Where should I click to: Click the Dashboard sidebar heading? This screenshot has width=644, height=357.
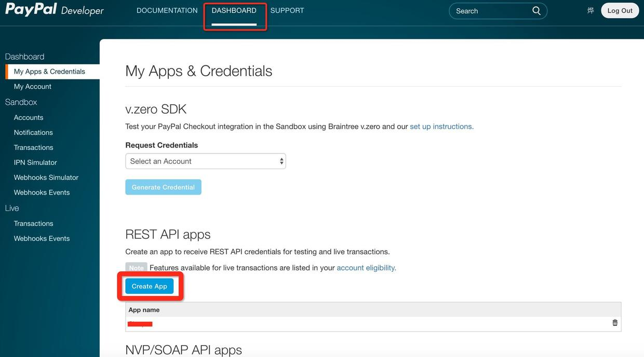pyautogui.click(x=24, y=57)
